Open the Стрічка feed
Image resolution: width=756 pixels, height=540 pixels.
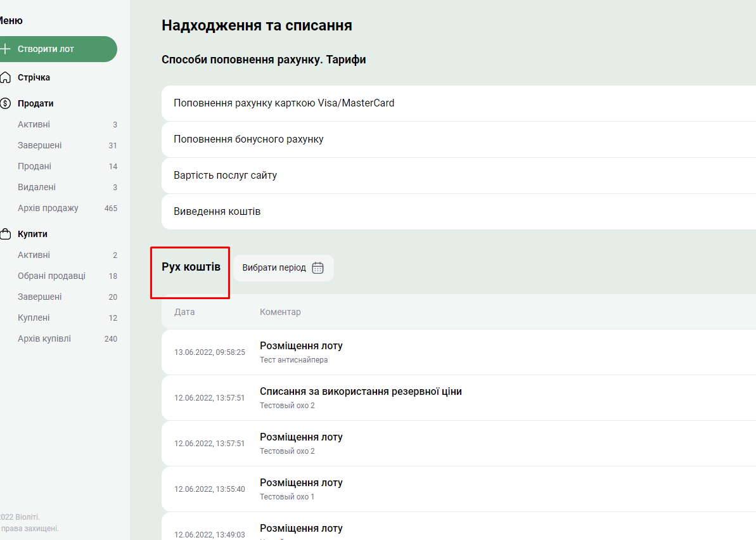[34, 77]
